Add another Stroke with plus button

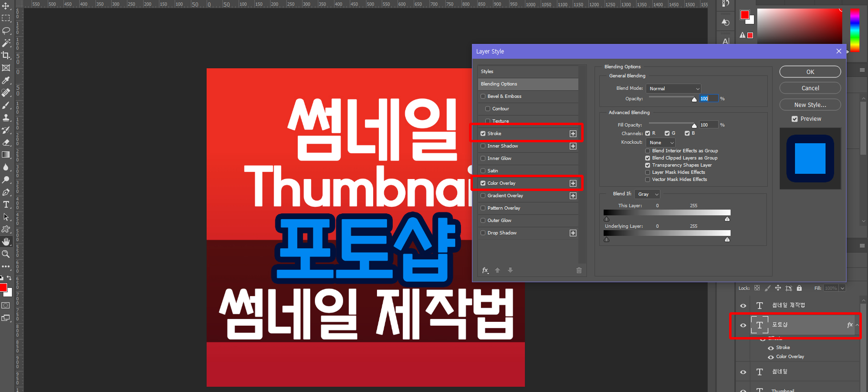(573, 134)
